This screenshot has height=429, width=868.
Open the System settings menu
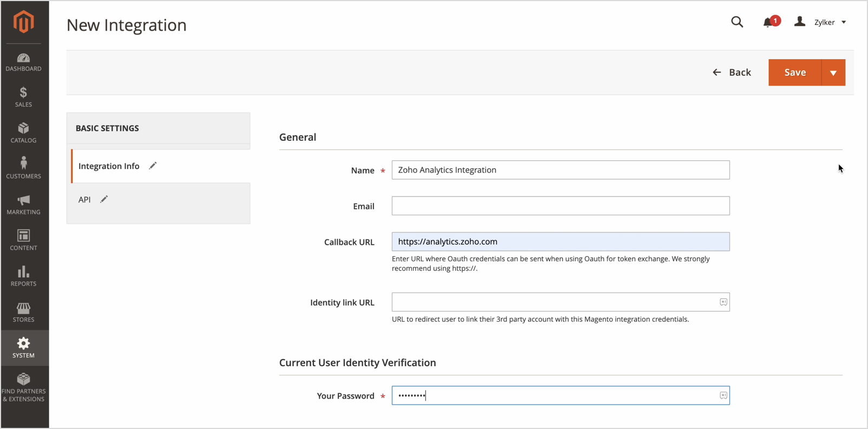(x=23, y=348)
